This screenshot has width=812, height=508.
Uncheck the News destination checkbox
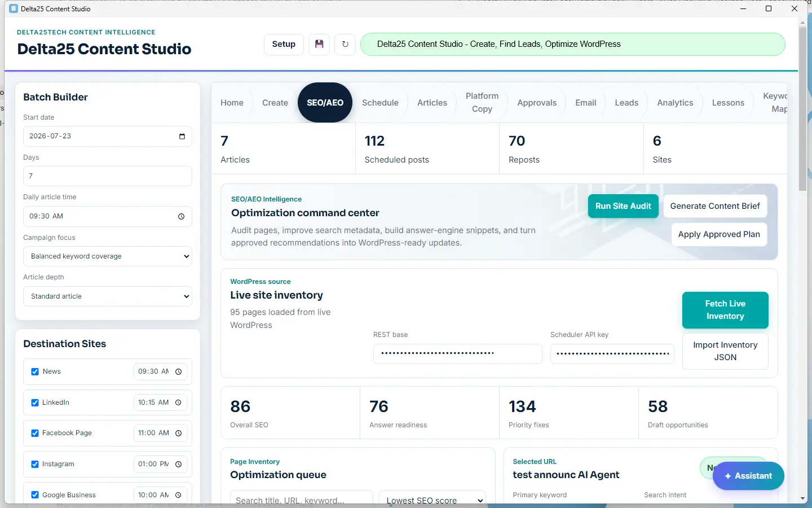[x=35, y=371]
